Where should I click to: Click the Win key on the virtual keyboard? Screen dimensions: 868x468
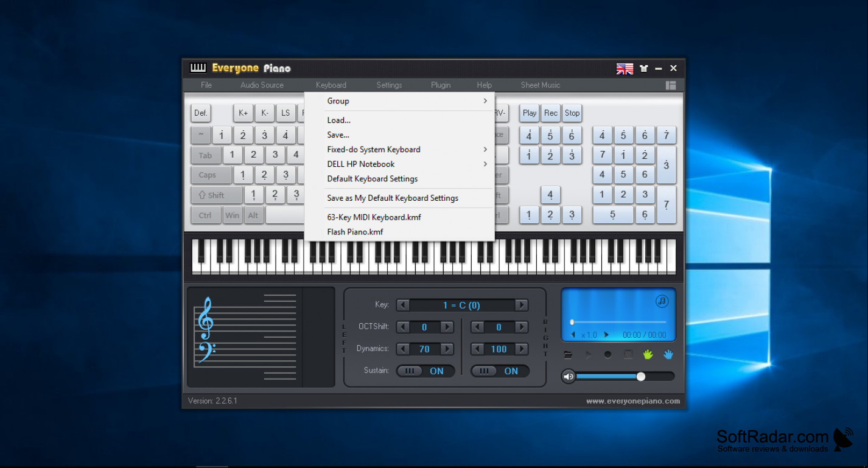point(233,215)
